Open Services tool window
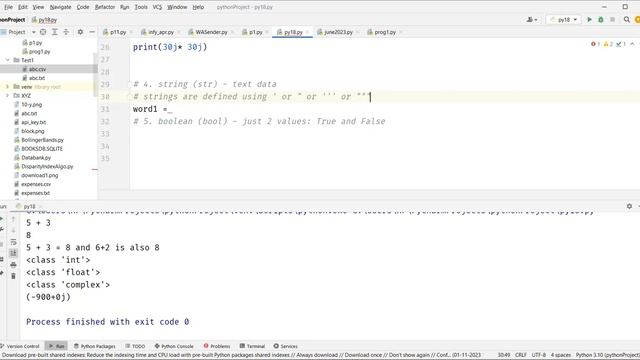This screenshot has width=640, height=360. (286, 346)
